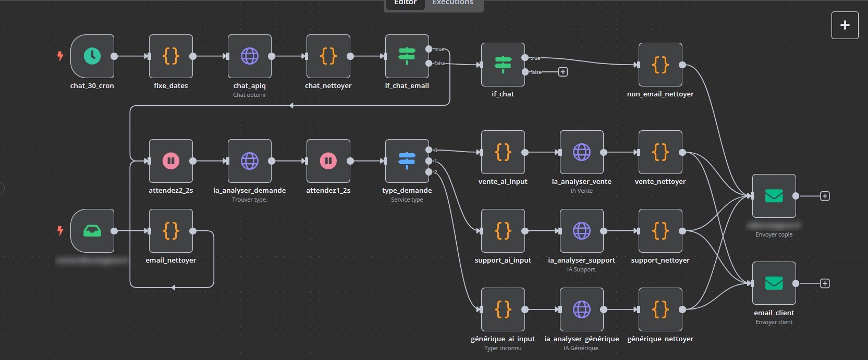Click the 'IA Support.' subtitle text
The height and width of the screenshot is (360, 868).
click(582, 269)
